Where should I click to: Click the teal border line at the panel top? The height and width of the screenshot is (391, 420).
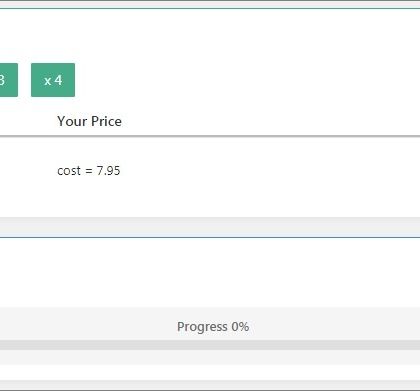coord(210,9)
